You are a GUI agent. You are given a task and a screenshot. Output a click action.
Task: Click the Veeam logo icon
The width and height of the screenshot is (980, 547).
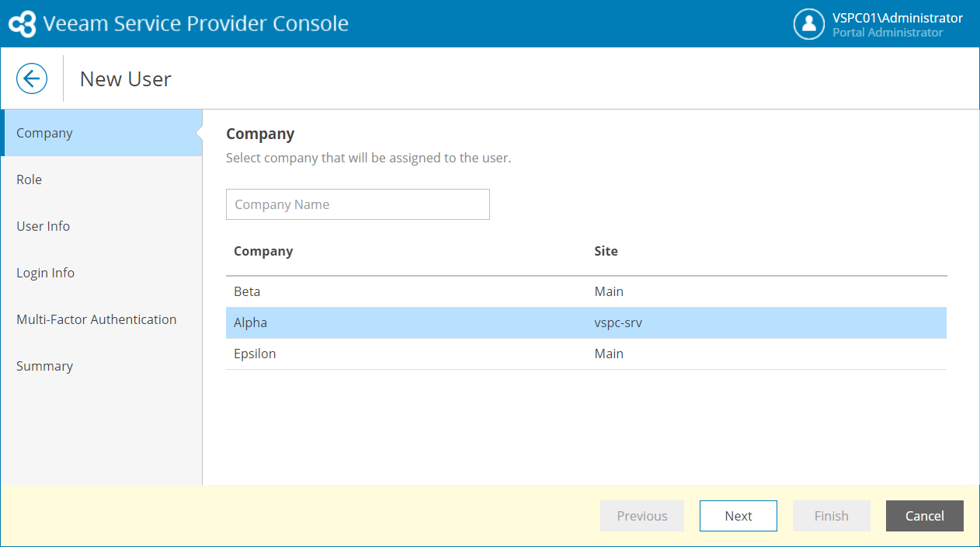[22, 24]
